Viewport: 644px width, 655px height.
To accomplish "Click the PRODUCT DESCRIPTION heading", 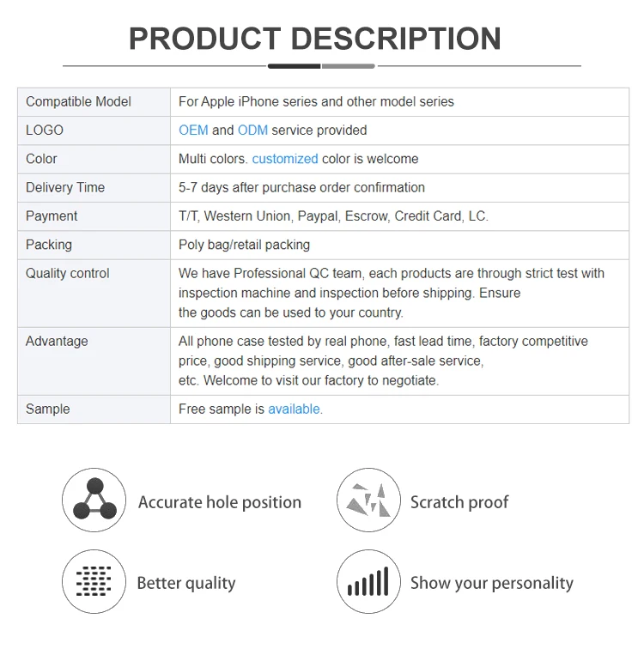I will click(315, 39).
